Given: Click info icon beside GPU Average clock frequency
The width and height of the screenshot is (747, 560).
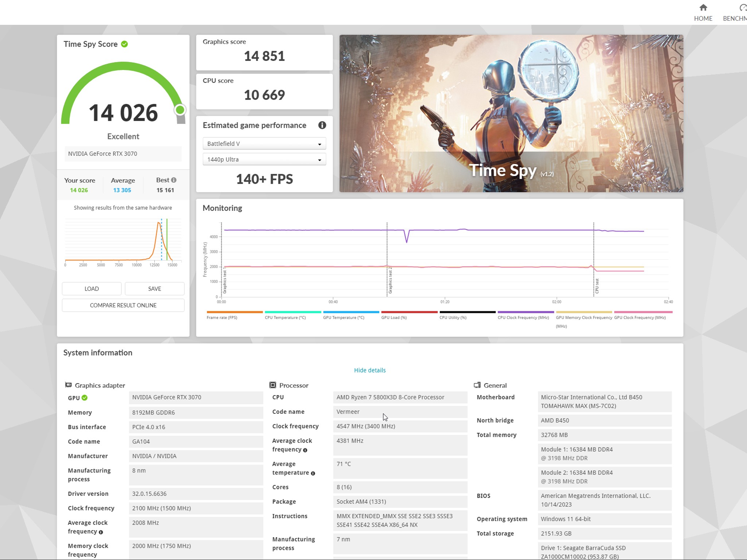Looking at the screenshot, I should 101,532.
